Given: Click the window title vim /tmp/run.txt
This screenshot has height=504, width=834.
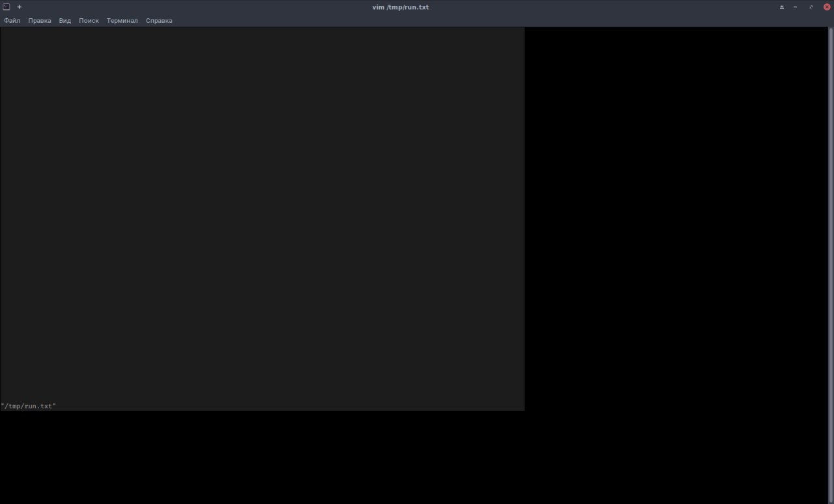Looking at the screenshot, I should coord(400,7).
